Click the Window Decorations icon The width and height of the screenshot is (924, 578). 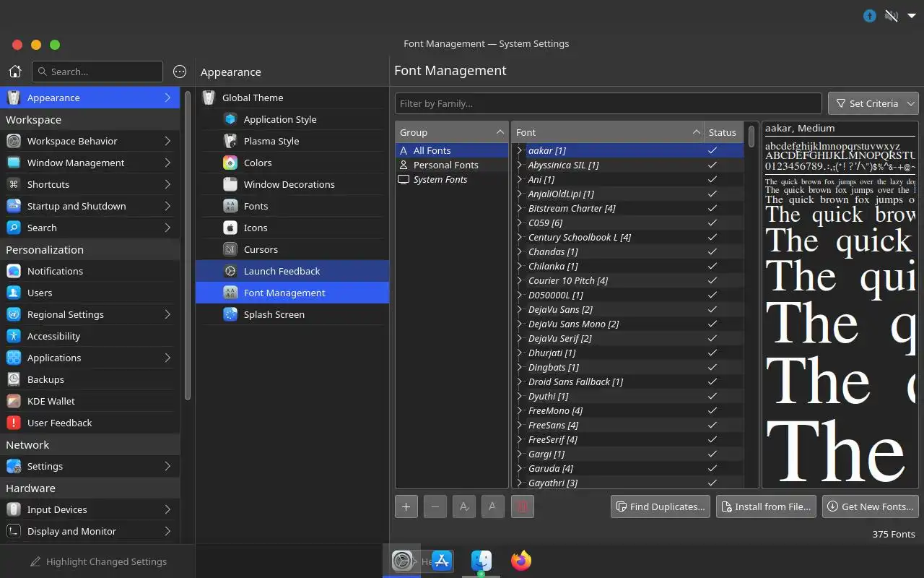(230, 184)
